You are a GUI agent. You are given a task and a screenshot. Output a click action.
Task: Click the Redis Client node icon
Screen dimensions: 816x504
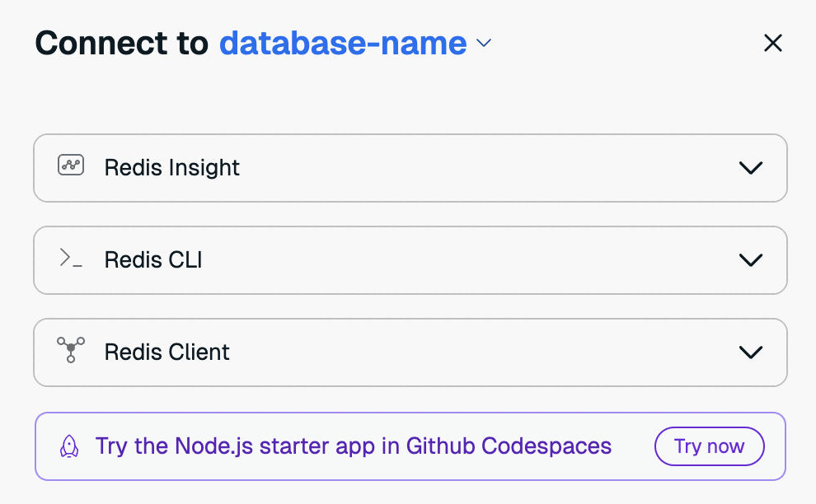(71, 350)
